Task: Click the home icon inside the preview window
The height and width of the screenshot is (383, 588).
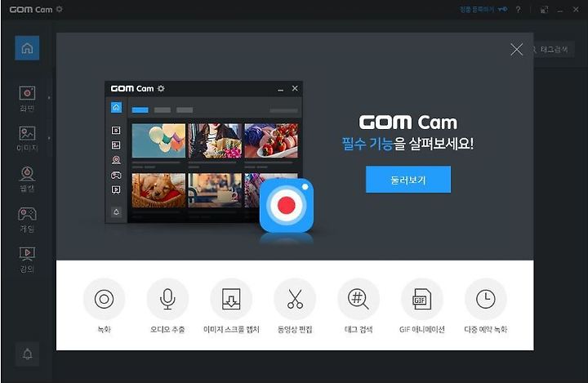Action: pos(116,107)
